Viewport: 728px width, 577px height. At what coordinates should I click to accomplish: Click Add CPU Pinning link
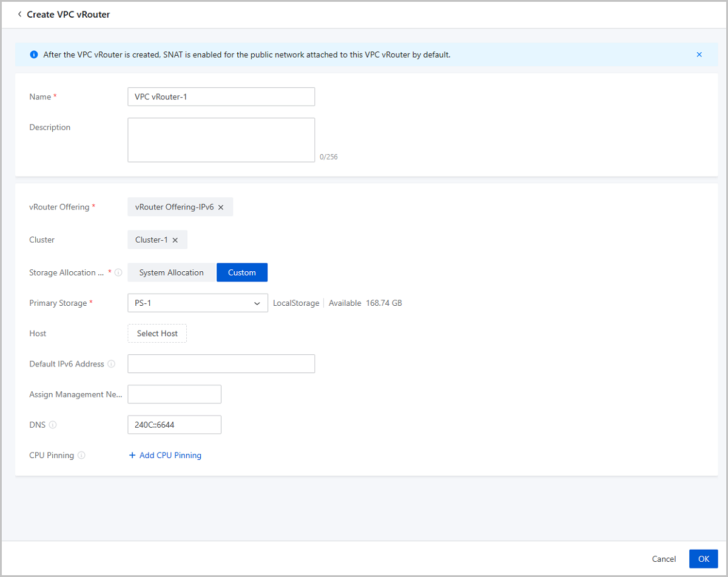165,455
